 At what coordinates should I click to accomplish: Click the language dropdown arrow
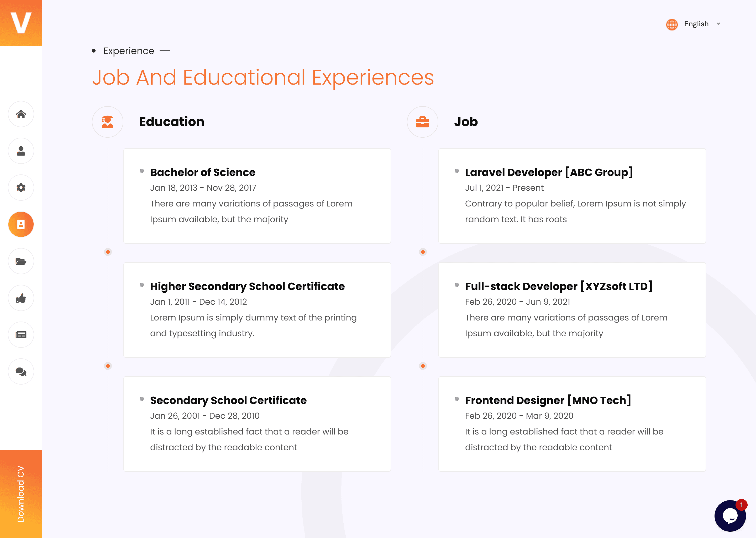[x=718, y=24]
